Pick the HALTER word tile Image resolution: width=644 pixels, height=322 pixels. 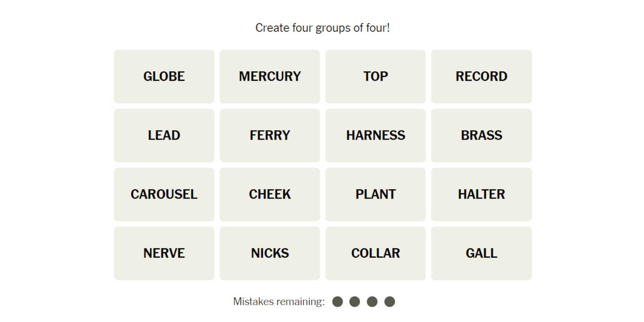481,194
